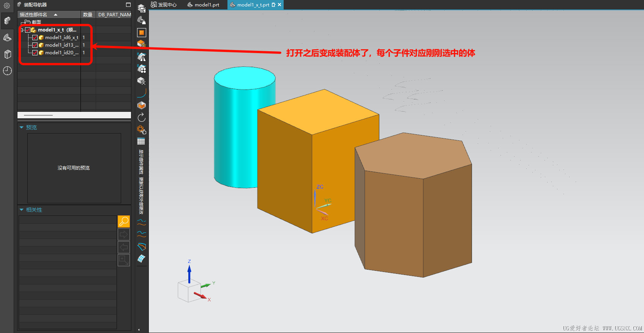Uncheck the model1_id6_x_t component checkbox

[x=35, y=38]
